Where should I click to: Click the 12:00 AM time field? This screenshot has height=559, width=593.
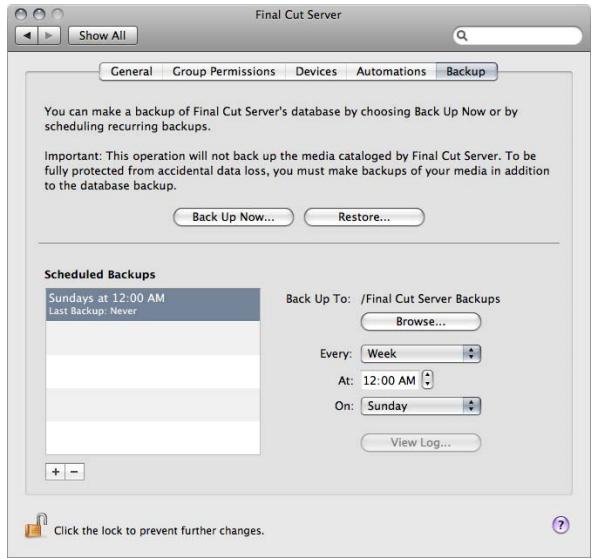(390, 380)
